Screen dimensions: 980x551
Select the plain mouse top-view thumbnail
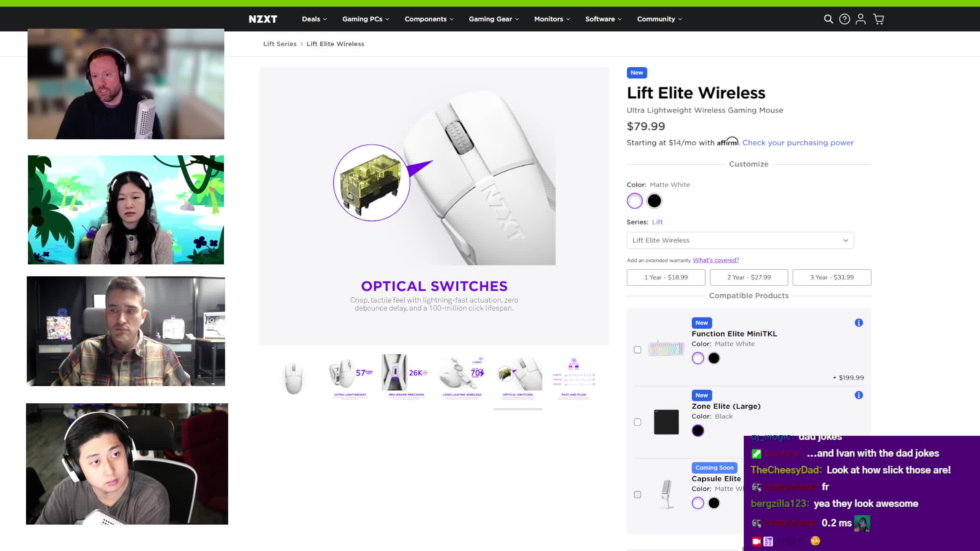pos(294,378)
